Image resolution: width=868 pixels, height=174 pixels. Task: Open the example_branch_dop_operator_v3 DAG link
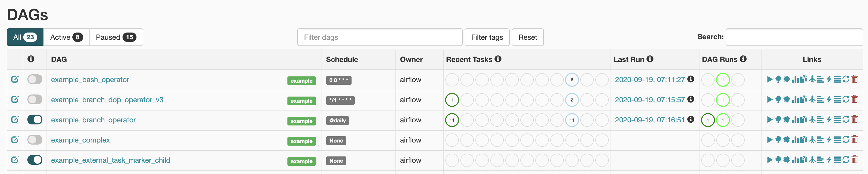pyautogui.click(x=107, y=100)
